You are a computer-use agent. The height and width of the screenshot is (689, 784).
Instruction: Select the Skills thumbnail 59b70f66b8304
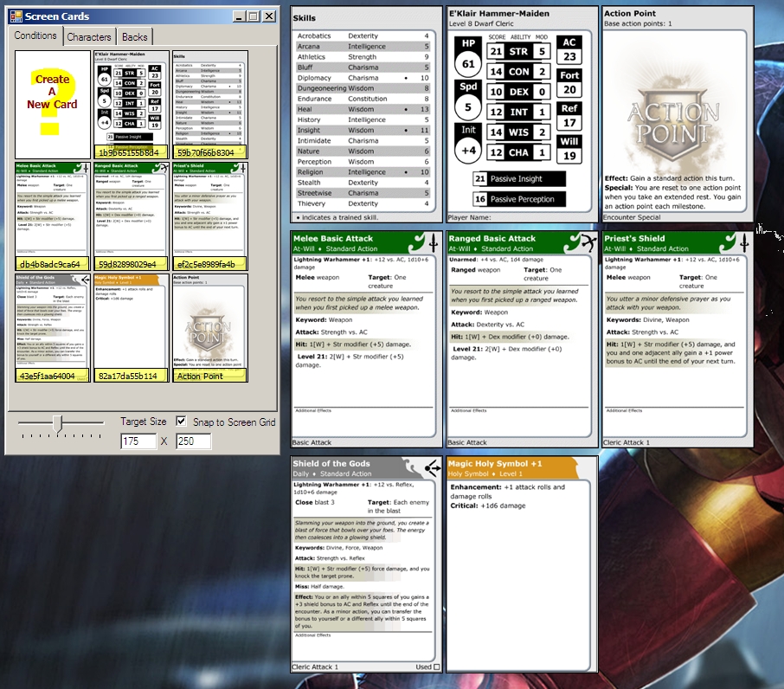(x=210, y=105)
